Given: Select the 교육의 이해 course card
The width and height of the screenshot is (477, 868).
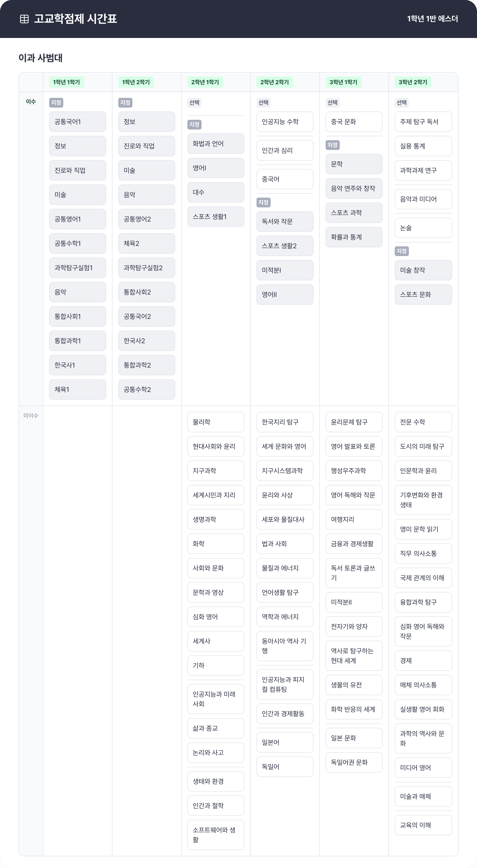Looking at the screenshot, I should pyautogui.click(x=423, y=825).
